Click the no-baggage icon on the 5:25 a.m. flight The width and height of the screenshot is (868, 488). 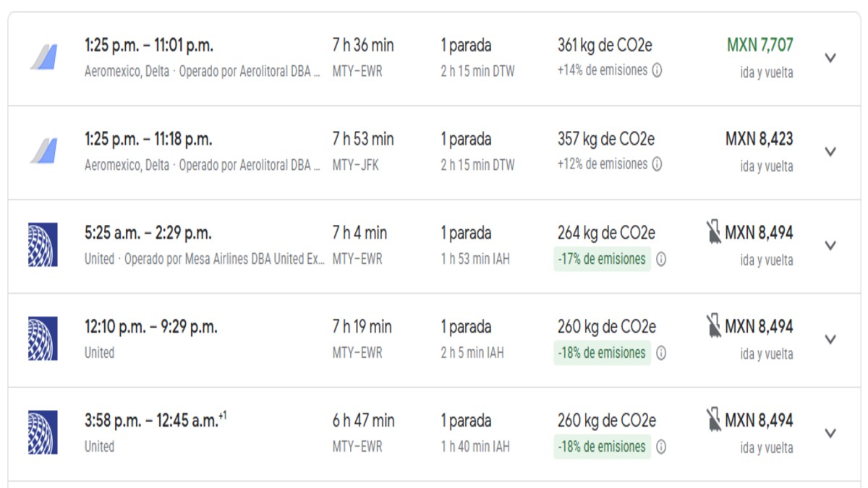point(714,233)
